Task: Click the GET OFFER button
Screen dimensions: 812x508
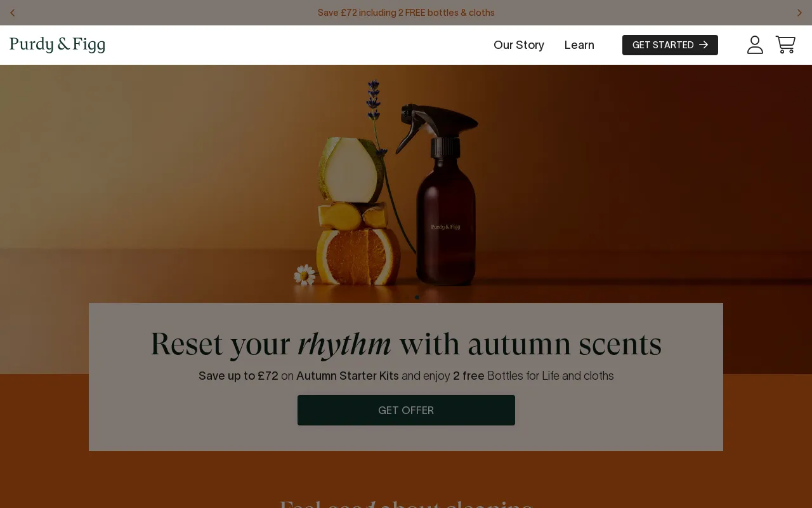Action: coord(406,410)
